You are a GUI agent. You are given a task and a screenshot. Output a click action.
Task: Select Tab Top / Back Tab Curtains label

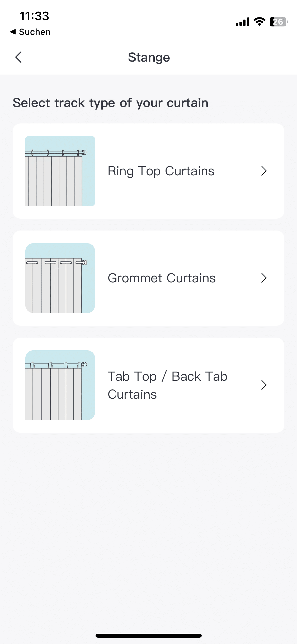(x=167, y=385)
